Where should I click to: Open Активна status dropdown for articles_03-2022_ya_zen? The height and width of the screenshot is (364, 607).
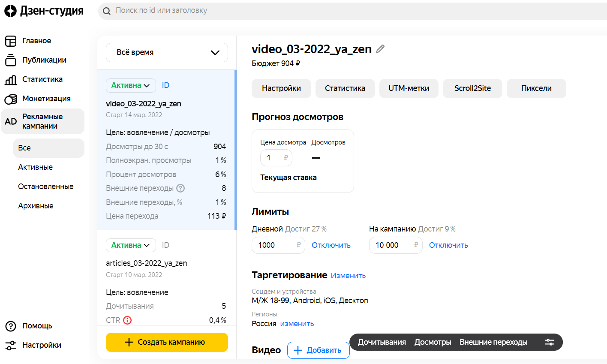coord(130,245)
